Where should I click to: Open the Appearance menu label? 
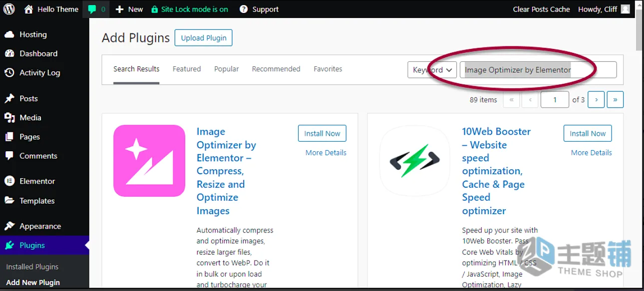[40, 226]
